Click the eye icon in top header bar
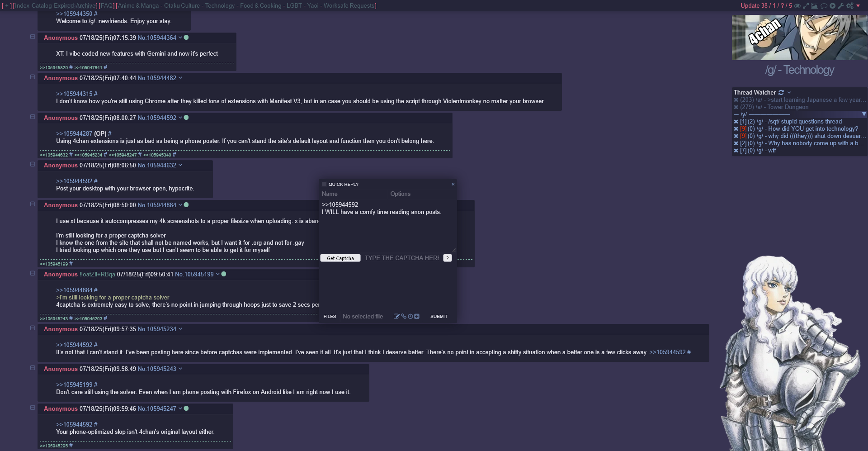The height and width of the screenshot is (451, 868). click(797, 6)
